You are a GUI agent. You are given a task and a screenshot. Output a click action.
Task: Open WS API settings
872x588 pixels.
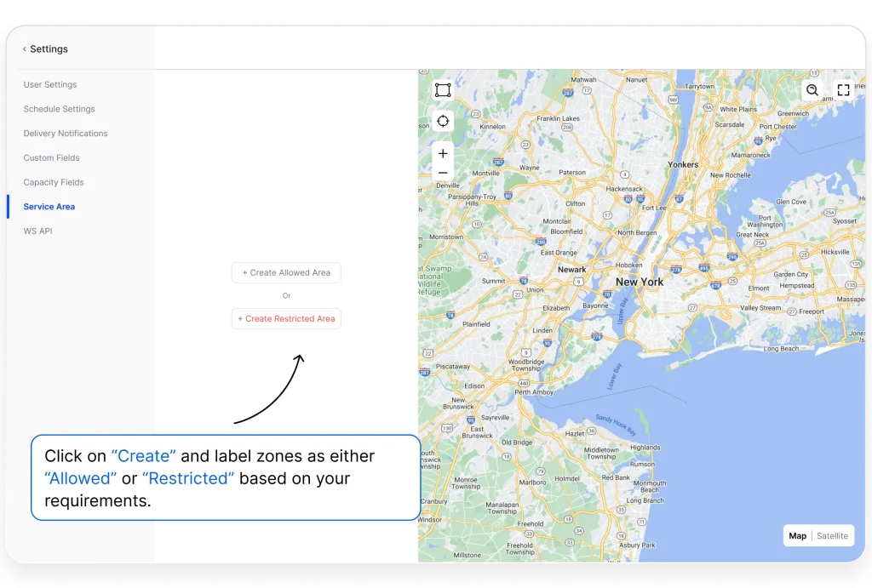[x=37, y=231]
